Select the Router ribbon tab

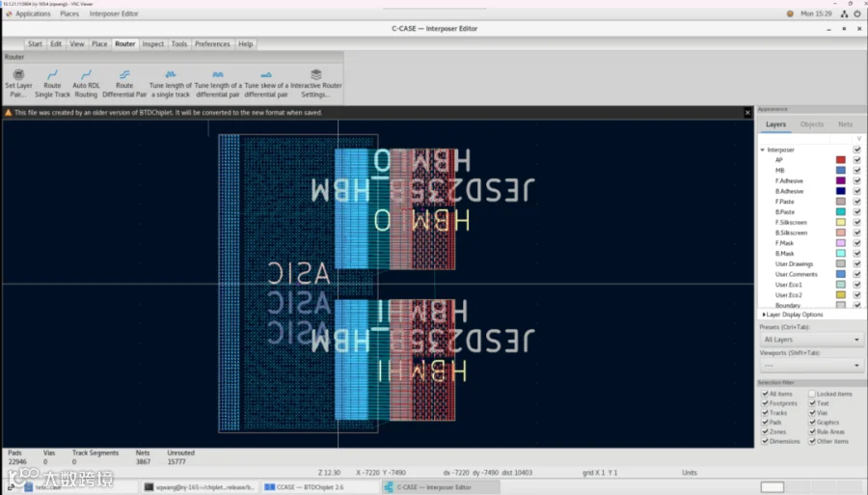point(125,43)
